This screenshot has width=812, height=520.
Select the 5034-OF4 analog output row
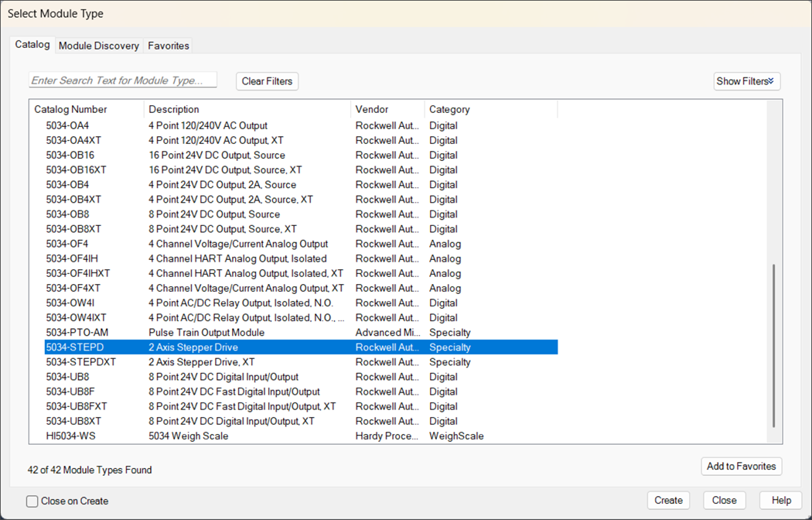pos(301,244)
